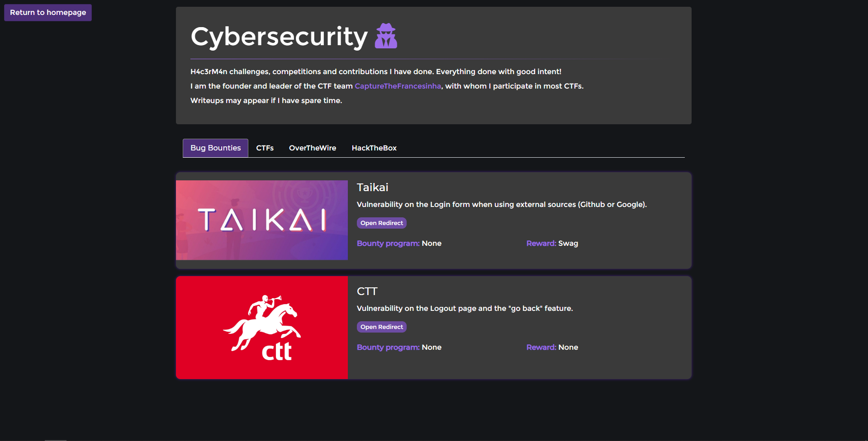Click the purple hacker spy icon

coord(386,36)
